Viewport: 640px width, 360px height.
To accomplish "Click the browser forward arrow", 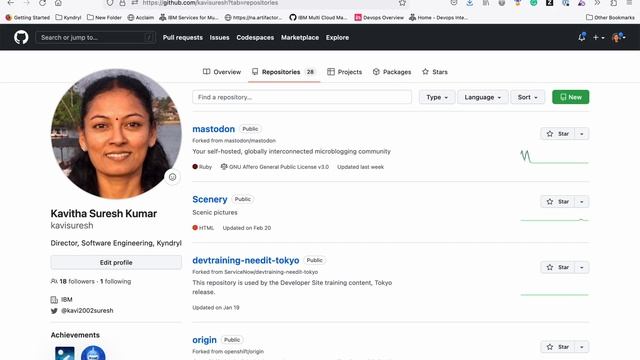I will click(27, 3).
